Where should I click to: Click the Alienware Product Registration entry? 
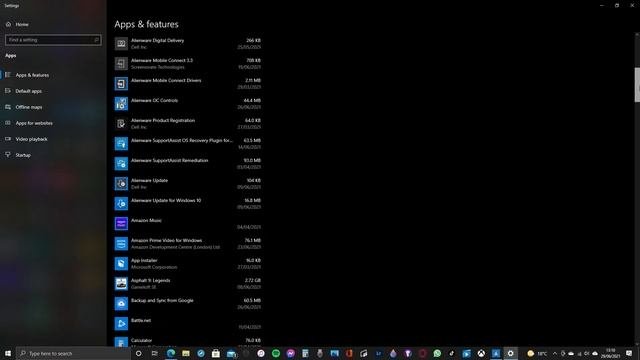(188, 124)
